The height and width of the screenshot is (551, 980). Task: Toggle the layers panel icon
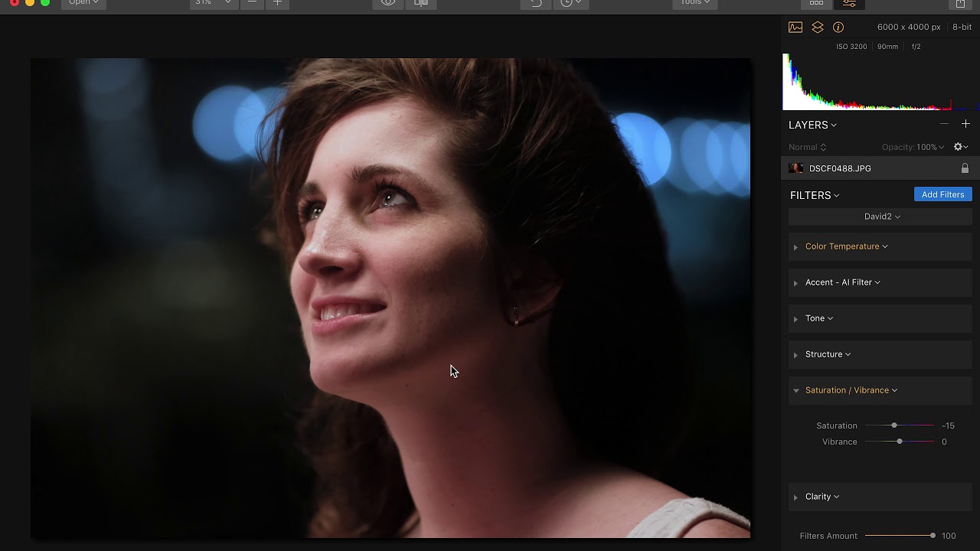[x=818, y=27]
